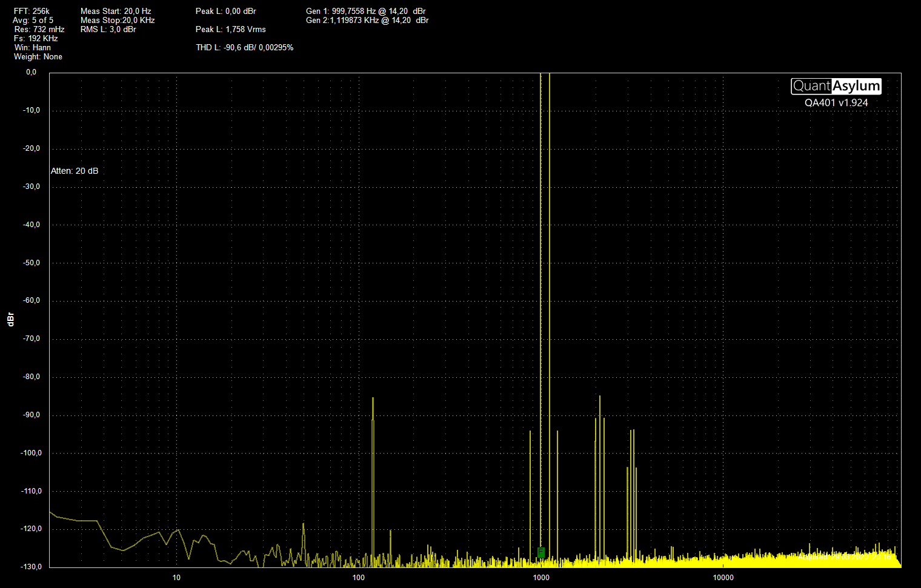The image size is (921, 588).
Task: Click the Weight: None label
Action: click(38, 56)
